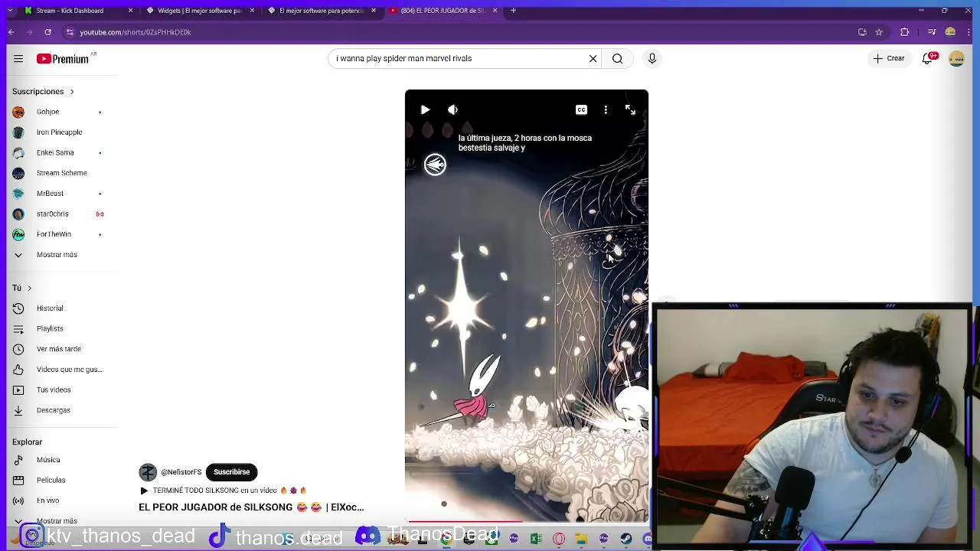Clear the search box with X icon

pyautogui.click(x=593, y=58)
